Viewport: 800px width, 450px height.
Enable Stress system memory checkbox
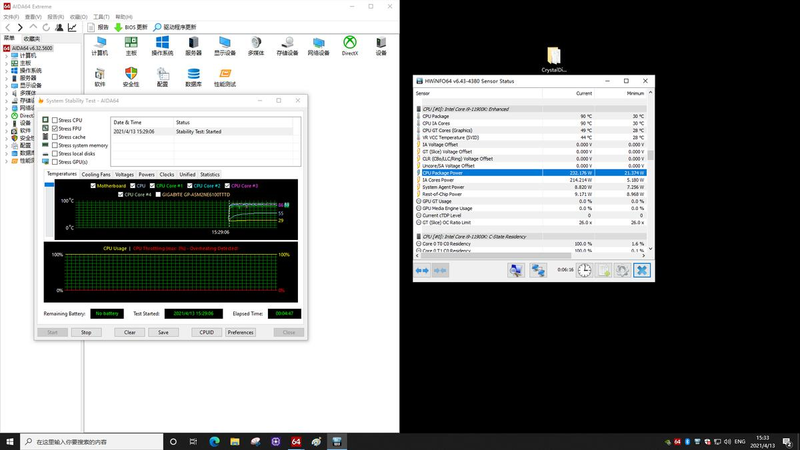tap(55, 145)
